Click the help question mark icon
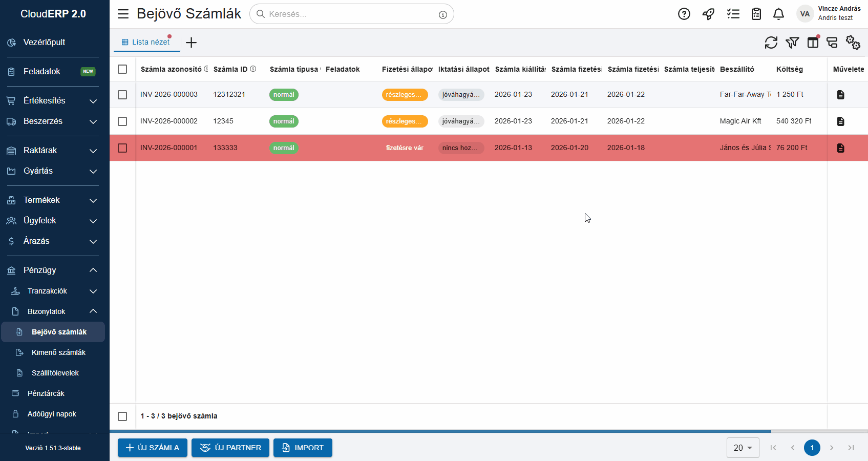Viewport: 868px width, 461px height. [684, 14]
